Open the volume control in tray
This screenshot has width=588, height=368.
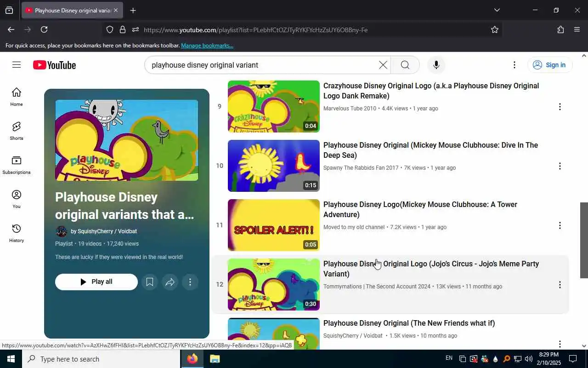pos(528,359)
